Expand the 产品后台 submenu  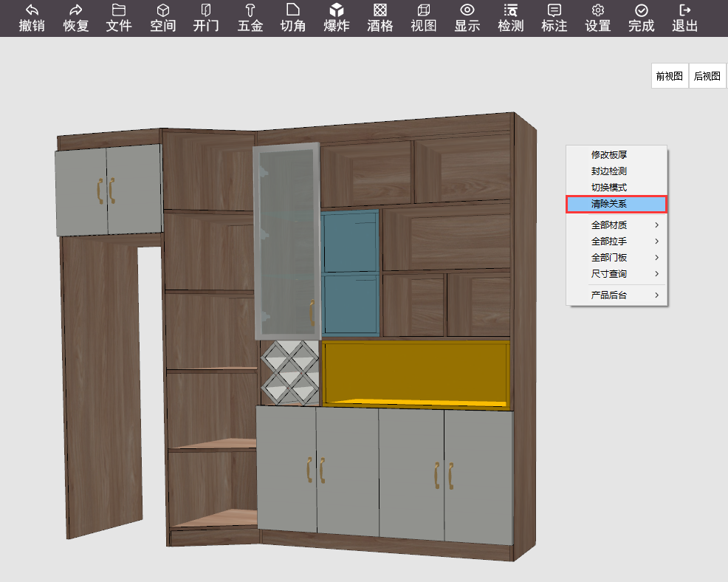(x=616, y=295)
